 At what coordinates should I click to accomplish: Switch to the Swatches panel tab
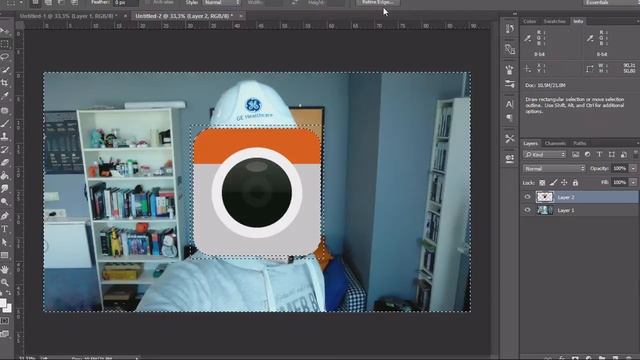(x=555, y=21)
